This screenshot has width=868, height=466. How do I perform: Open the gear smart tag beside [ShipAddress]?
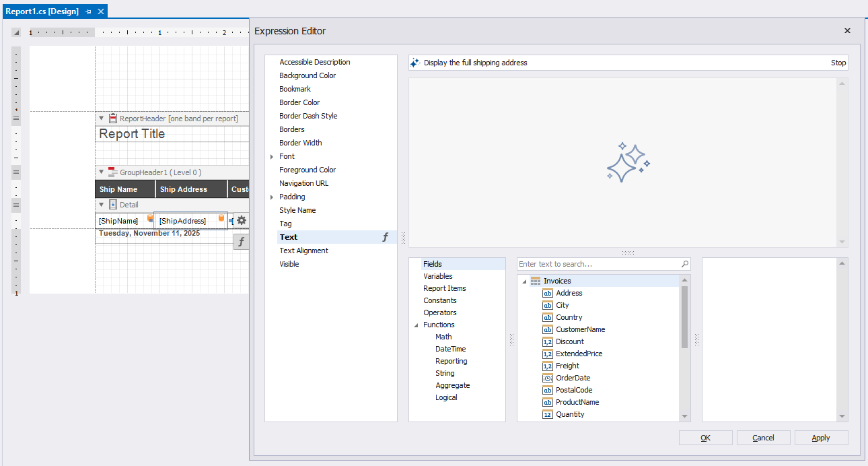[241, 220]
